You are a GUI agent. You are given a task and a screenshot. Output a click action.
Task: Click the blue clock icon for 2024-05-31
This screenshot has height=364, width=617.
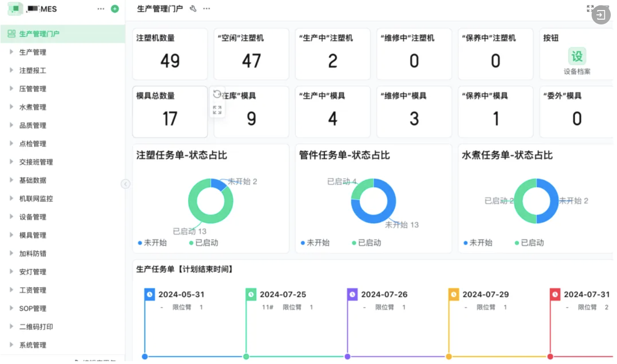(150, 295)
